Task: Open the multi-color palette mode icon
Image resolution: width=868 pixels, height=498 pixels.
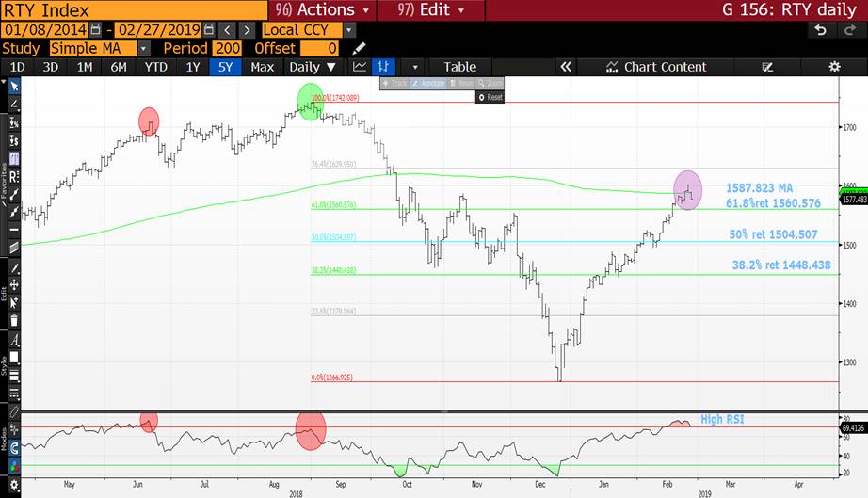Action: 14,466
